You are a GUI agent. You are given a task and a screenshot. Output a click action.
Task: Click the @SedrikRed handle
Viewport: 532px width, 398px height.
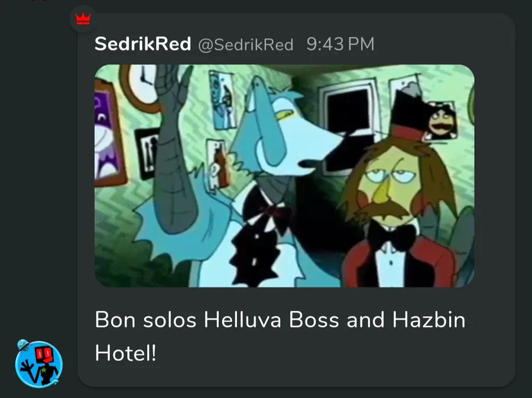(246, 45)
